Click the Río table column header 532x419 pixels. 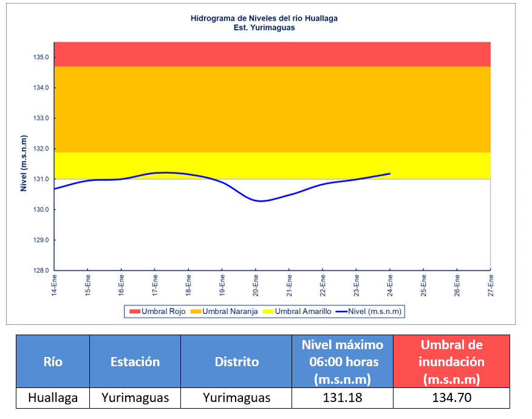[53, 362]
